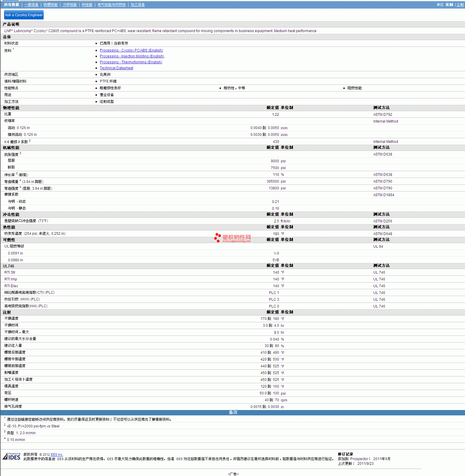The width and height of the screenshot is (465, 476).
Task: Click the PLC 3 value for 热丝引燃
Action: point(274,300)
